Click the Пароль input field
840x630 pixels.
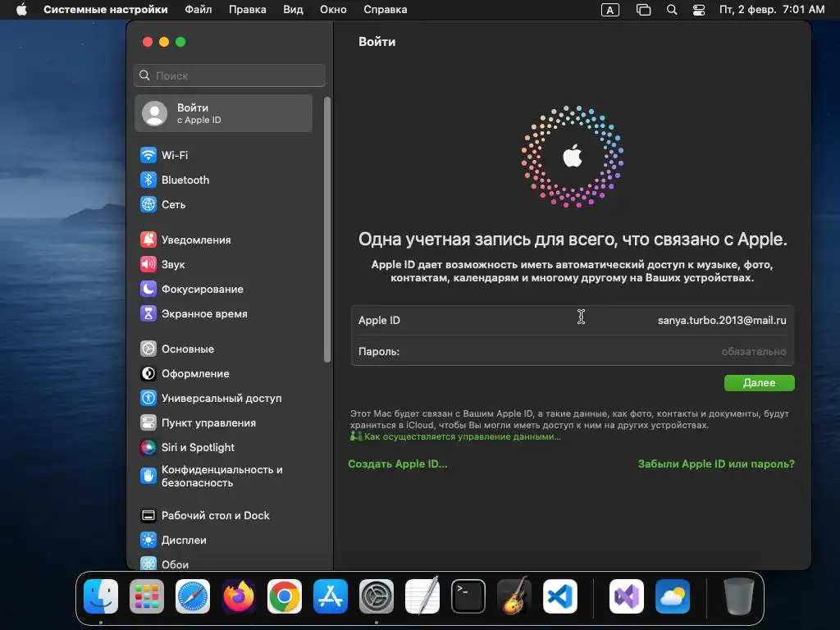(x=572, y=351)
